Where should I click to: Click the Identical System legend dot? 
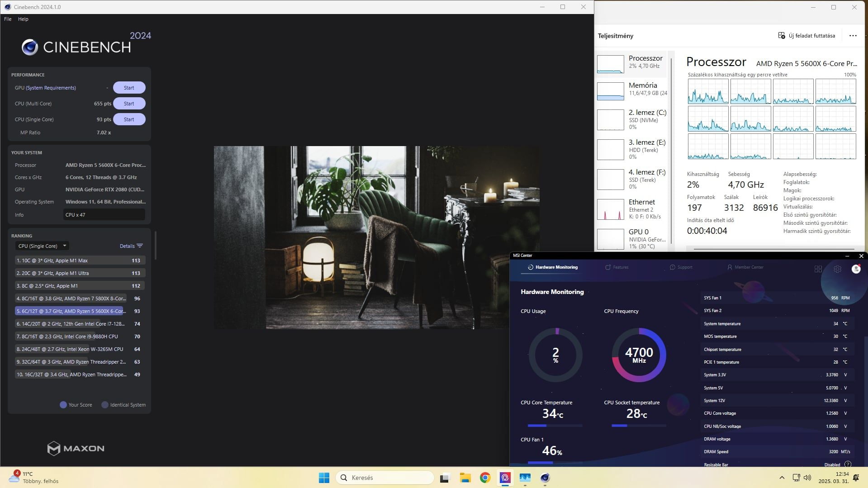105,405
